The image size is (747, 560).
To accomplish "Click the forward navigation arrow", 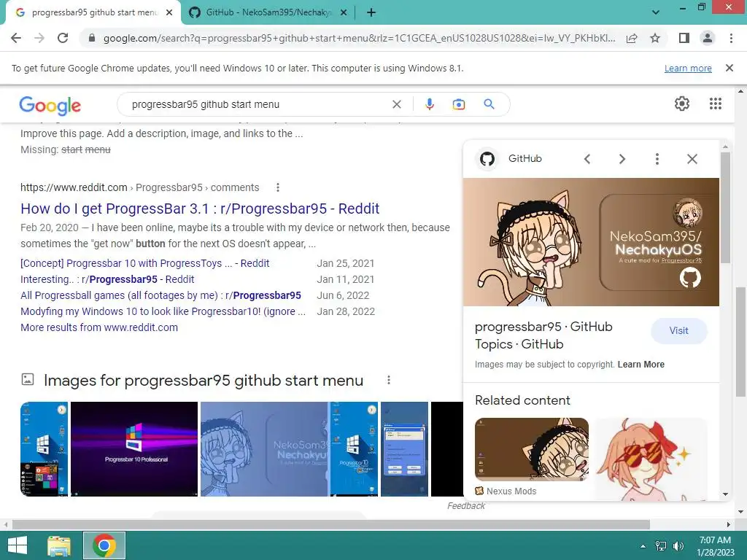I will pyautogui.click(x=39, y=38).
